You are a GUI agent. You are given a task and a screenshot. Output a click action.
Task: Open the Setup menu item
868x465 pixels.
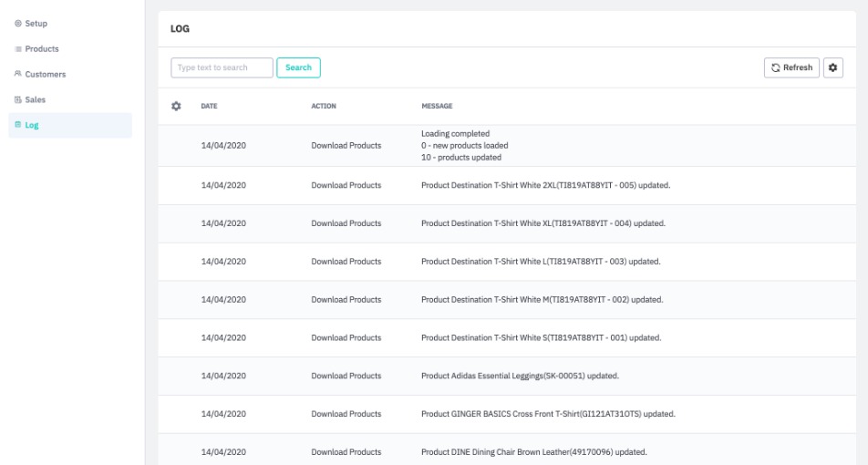[35, 23]
